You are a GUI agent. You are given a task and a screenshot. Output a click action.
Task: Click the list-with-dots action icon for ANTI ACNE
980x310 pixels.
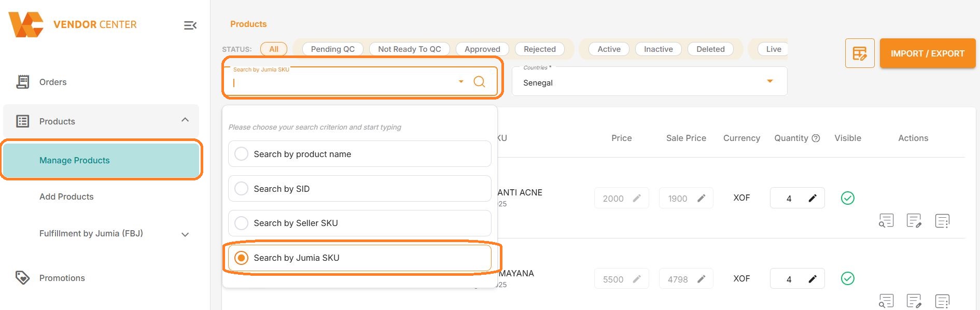pyautogui.click(x=942, y=221)
